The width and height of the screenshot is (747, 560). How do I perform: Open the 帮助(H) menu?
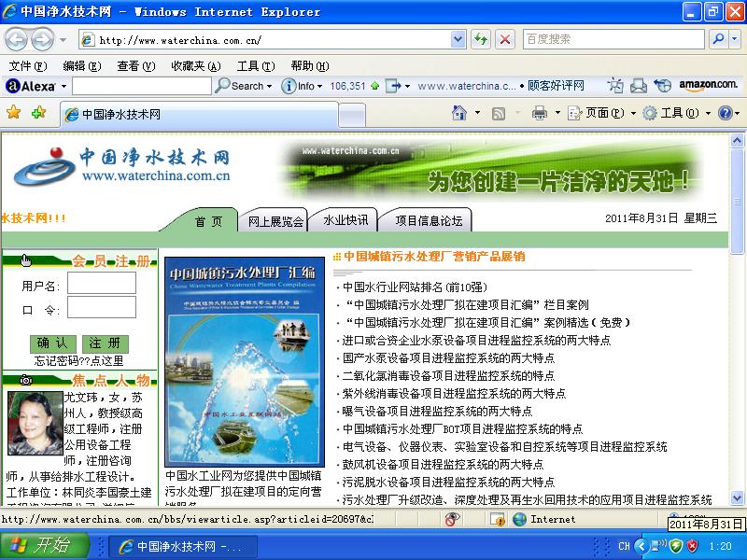coord(310,65)
